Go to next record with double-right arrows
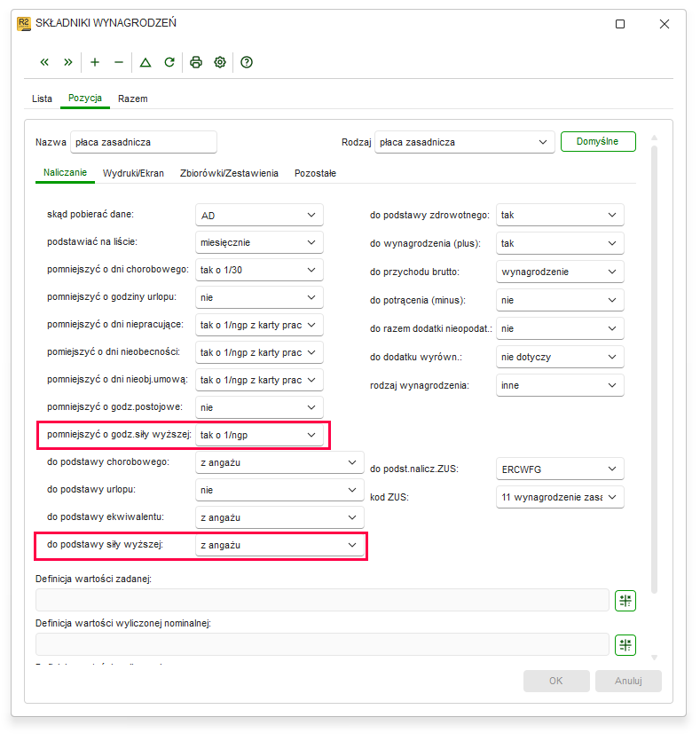Image resolution: width=700 pixels, height=741 pixels. tap(68, 62)
